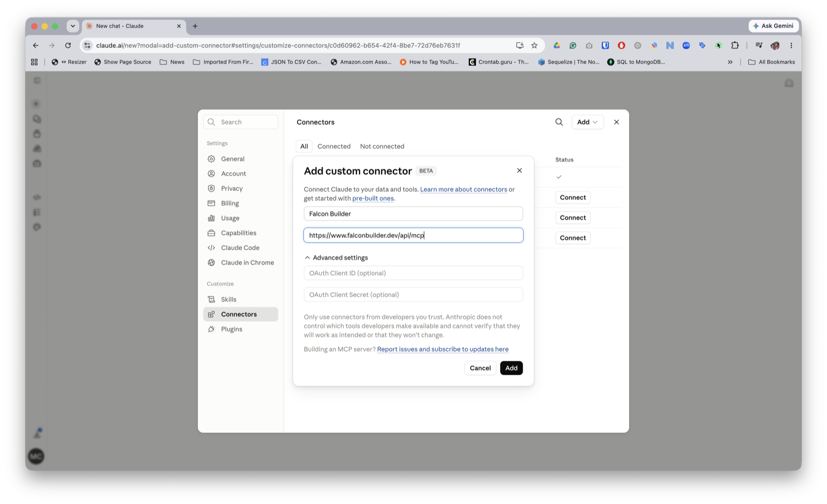Click the second Connect button
The image size is (827, 504).
click(x=573, y=218)
